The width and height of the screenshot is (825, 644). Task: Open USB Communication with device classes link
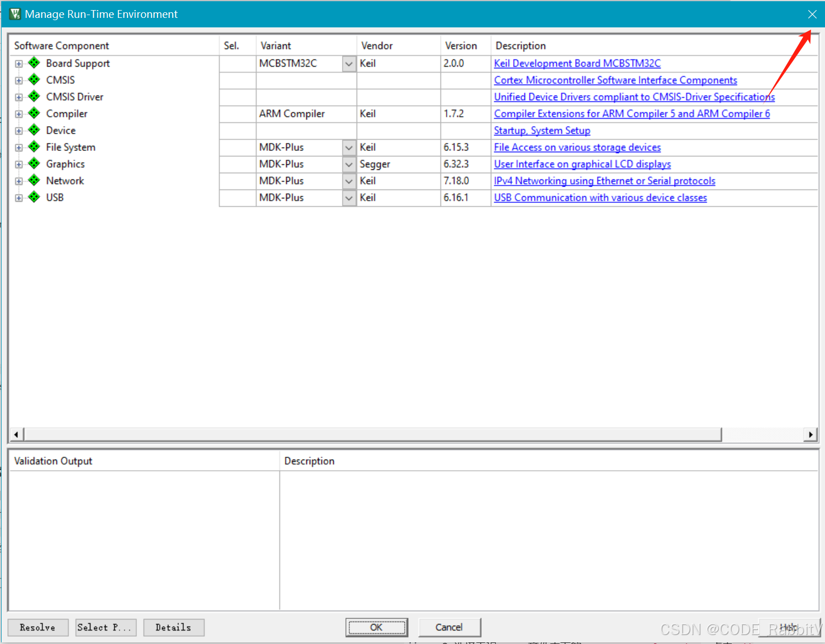point(600,198)
